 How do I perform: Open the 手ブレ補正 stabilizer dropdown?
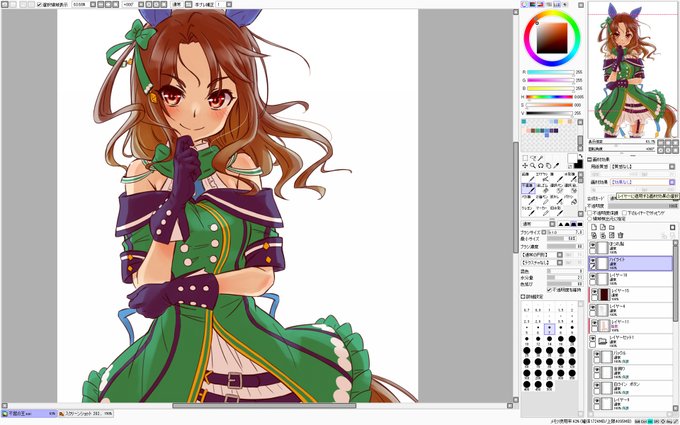coord(229,4)
